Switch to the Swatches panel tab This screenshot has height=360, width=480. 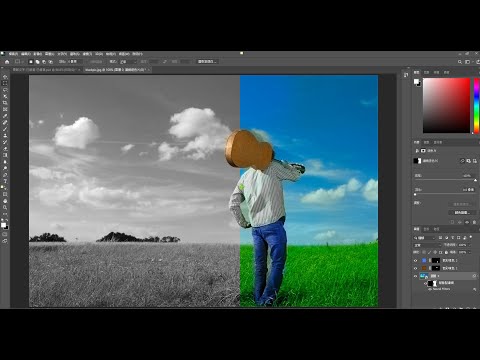tap(426, 72)
